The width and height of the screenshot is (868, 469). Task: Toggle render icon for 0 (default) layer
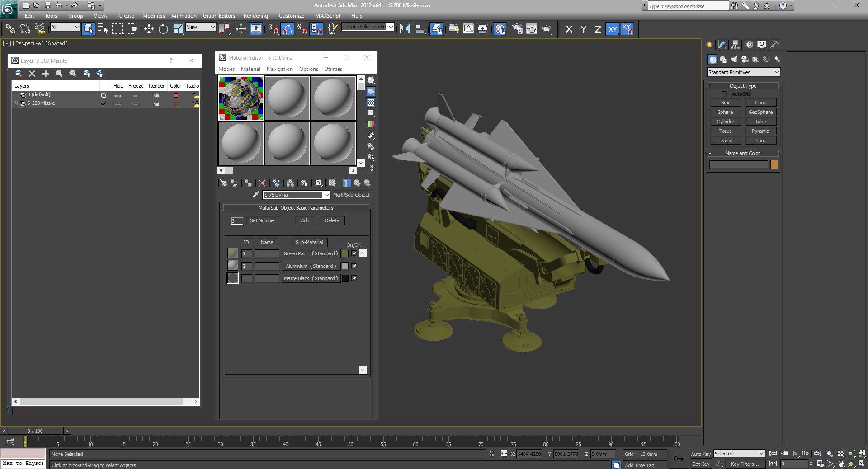tap(156, 95)
